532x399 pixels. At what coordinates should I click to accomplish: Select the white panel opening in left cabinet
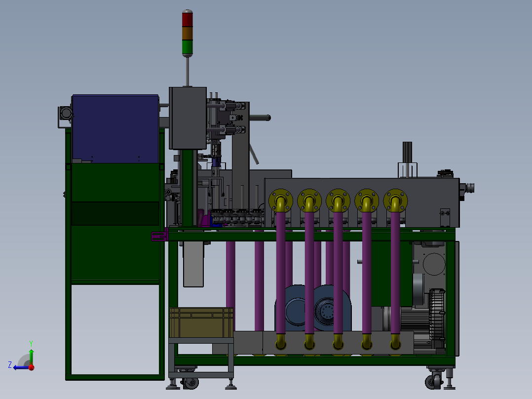(x=115, y=329)
